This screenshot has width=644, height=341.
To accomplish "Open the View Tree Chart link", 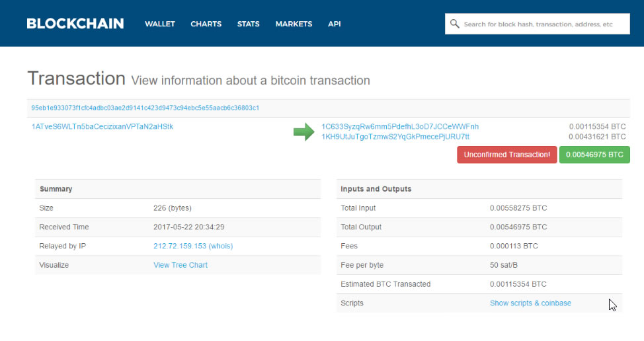I will pos(181,265).
